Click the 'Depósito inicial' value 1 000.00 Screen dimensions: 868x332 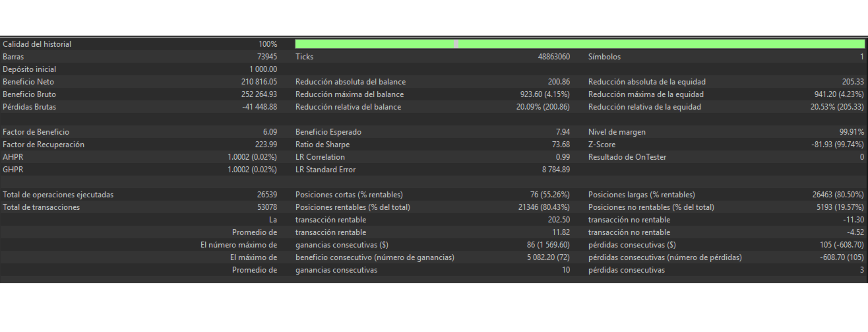click(x=263, y=69)
